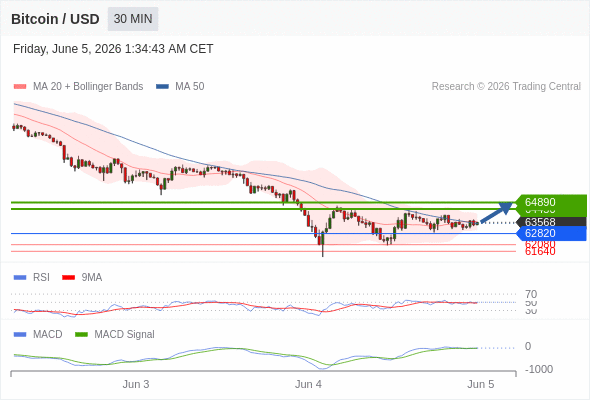Viewport: 590px width, 400px height.
Task: Click the MACD Signal green legend swatch
Action: click(81, 335)
